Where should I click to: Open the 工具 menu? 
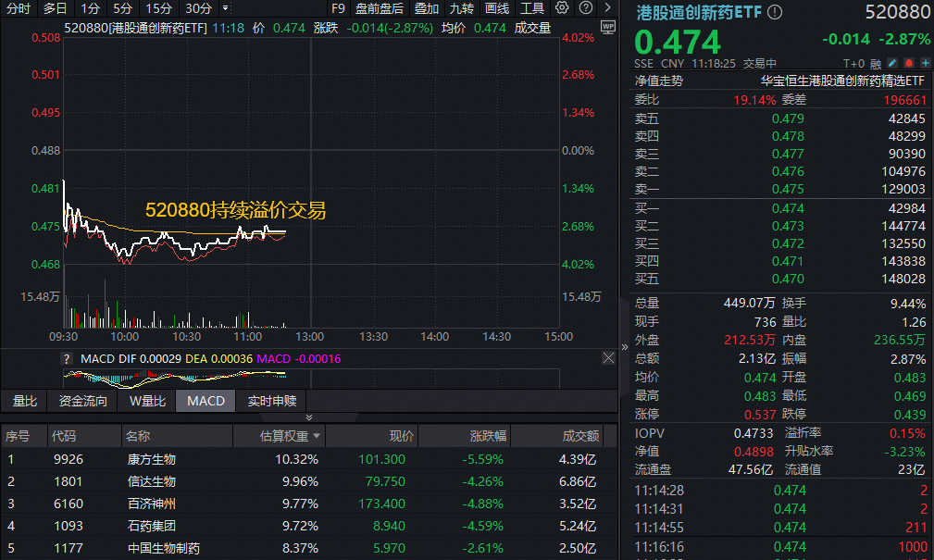[532, 8]
